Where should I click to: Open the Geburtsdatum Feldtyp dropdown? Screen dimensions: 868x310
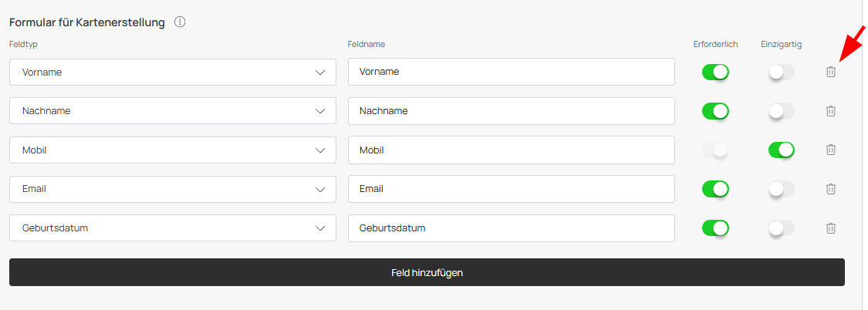pyautogui.click(x=173, y=228)
